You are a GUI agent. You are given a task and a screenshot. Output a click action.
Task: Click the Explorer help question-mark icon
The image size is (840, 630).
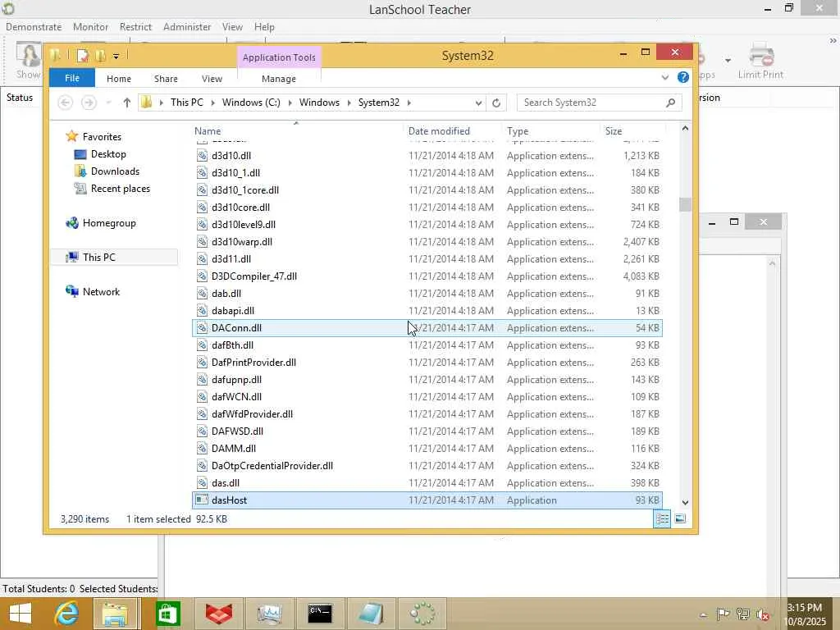coord(683,77)
